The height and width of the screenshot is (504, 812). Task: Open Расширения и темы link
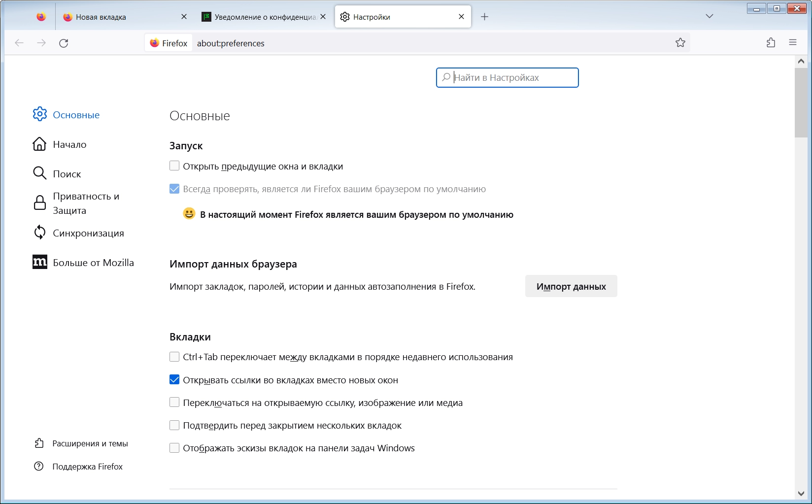click(x=90, y=443)
